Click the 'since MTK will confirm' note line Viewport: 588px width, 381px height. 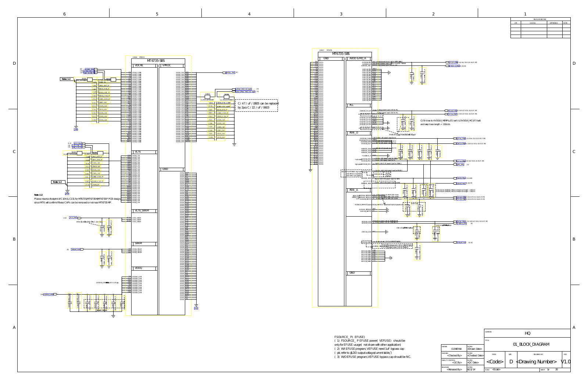click(x=73, y=203)
